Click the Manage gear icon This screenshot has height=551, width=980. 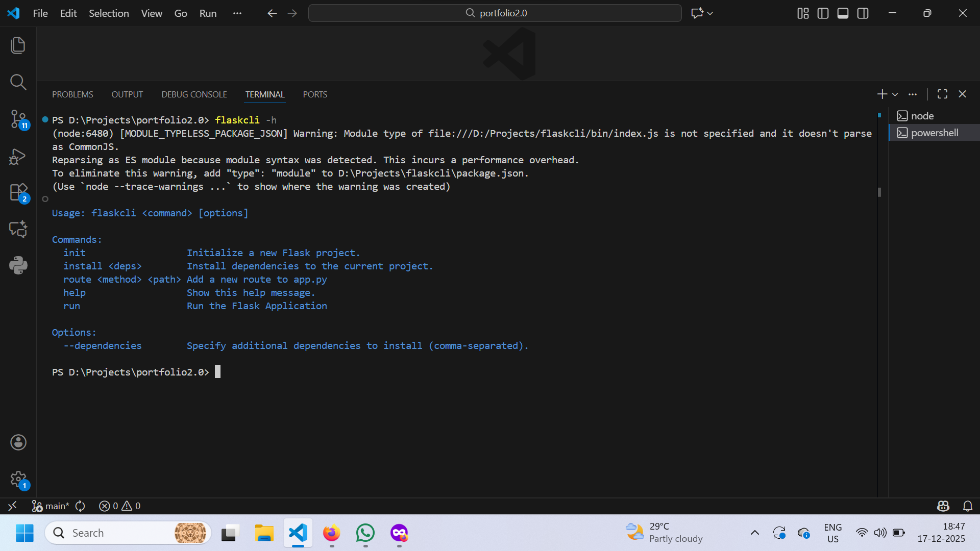point(18,479)
